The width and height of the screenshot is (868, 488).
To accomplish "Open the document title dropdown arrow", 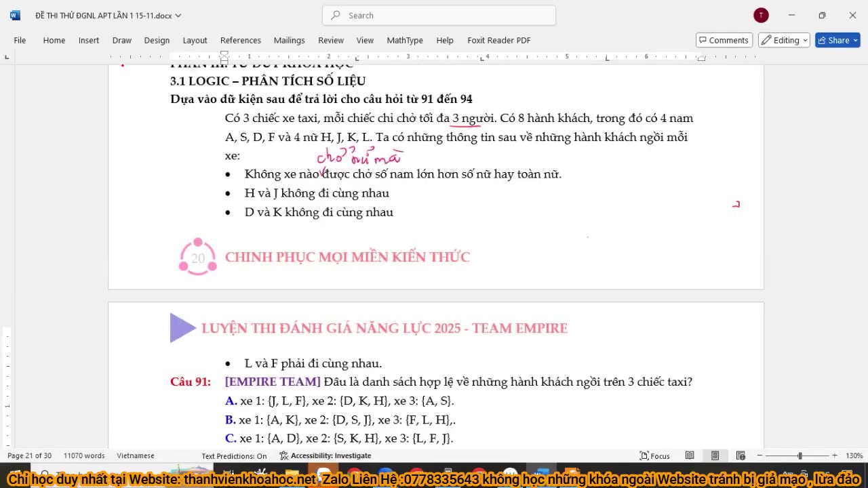I will (178, 16).
